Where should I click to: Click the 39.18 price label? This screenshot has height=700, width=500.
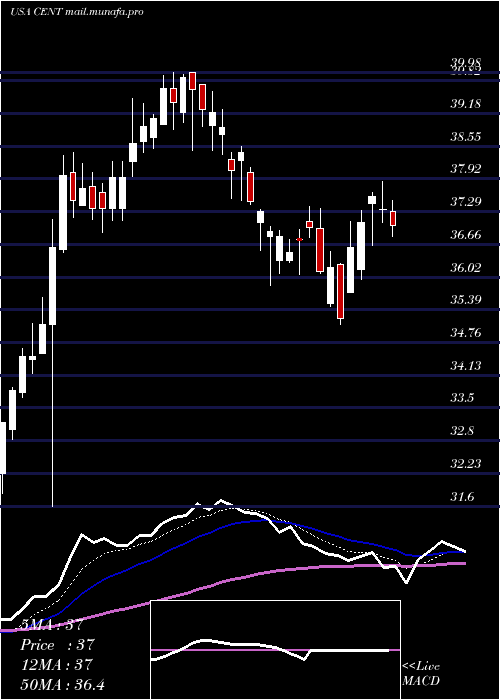pos(465,104)
